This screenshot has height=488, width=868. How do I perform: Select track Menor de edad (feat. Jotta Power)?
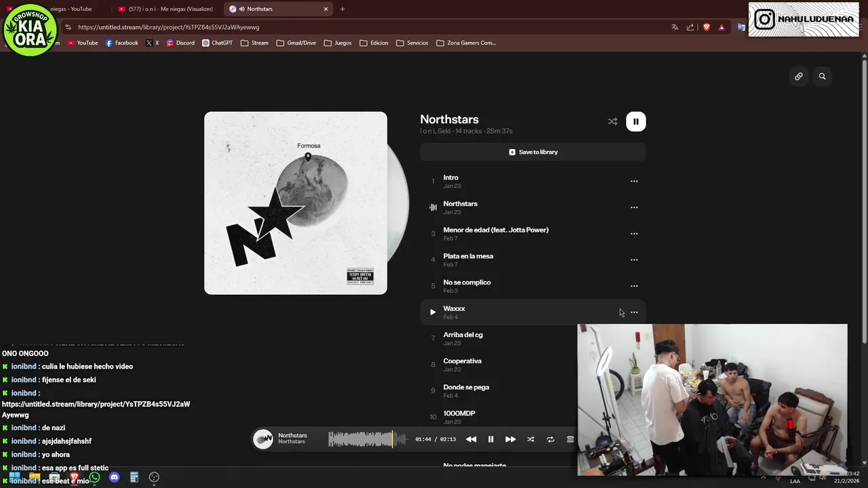533,234
